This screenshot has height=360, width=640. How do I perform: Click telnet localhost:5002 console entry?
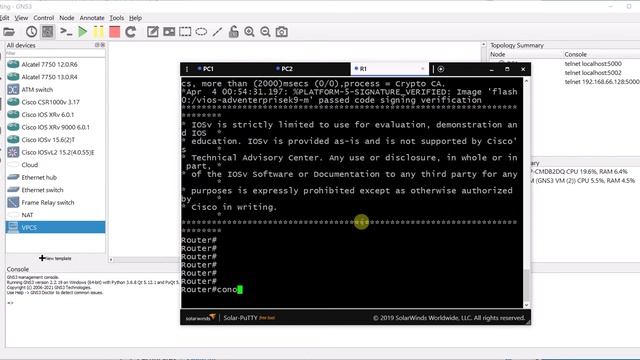point(593,73)
